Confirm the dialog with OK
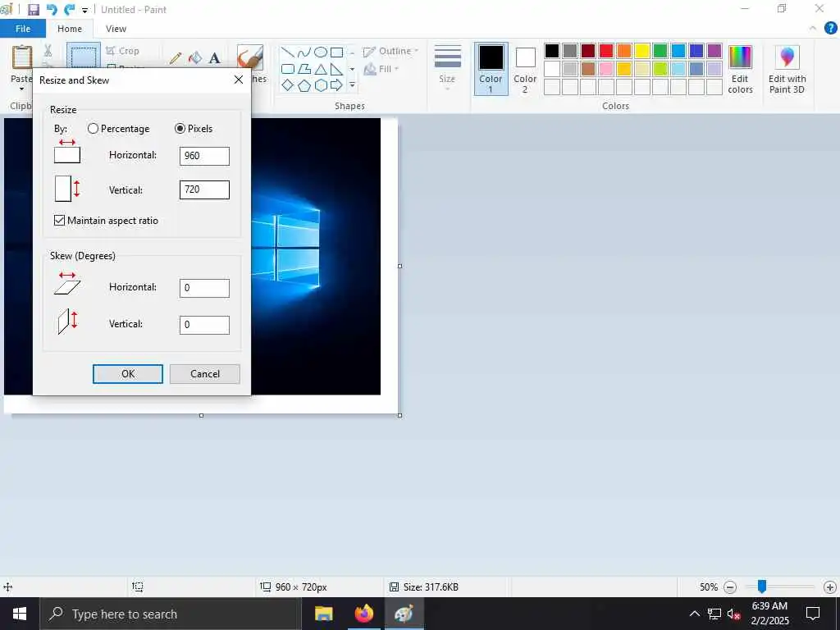Viewport: 840px width, 630px height. (x=127, y=374)
